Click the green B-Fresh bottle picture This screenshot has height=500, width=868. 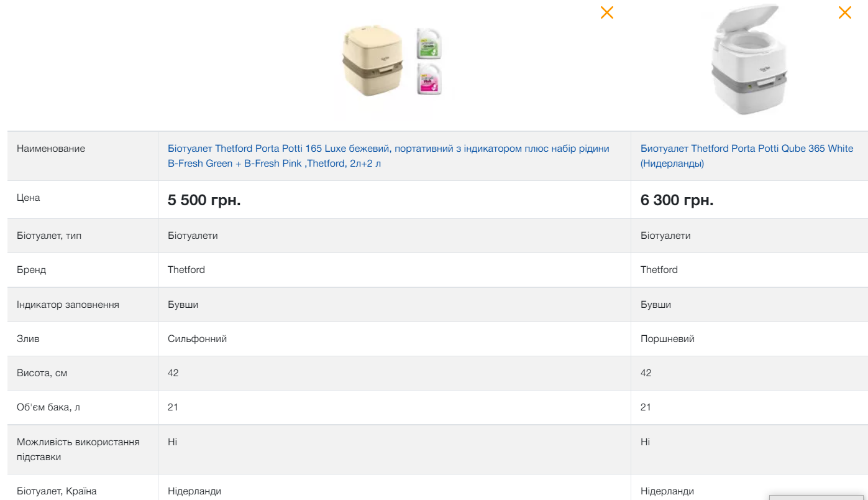tap(429, 44)
